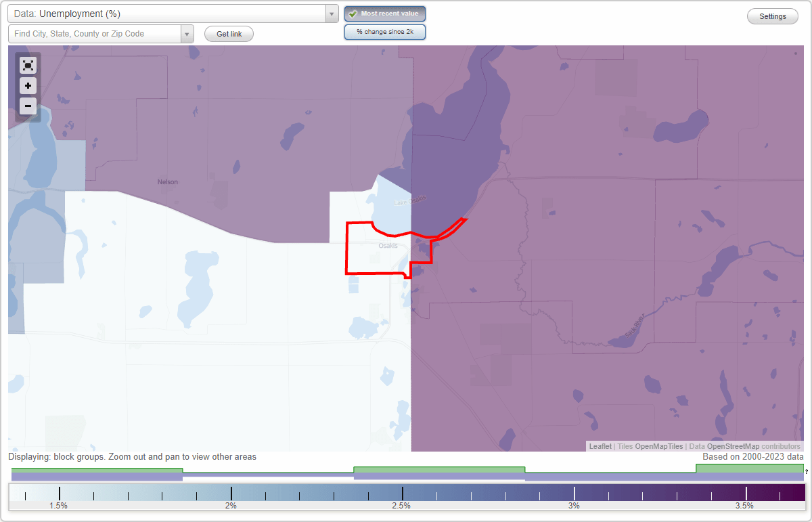Open the Settings panel
This screenshot has width=812, height=522.
tap(772, 16)
